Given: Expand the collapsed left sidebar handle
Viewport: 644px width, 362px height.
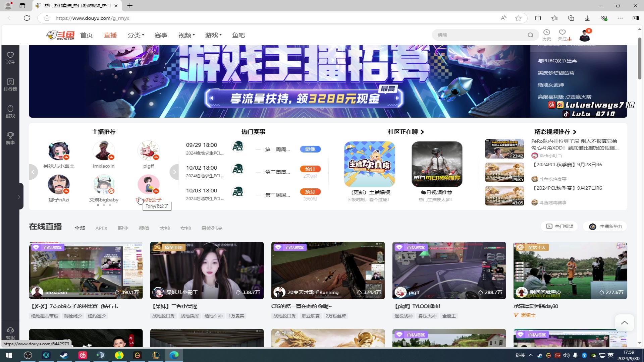Looking at the screenshot, I should [x=19, y=197].
